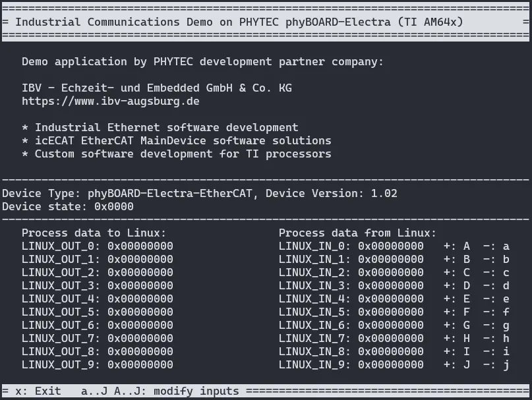The image size is (532, 400).
Task: Click the Industrial Communications Demo title bar
Action: click(239, 22)
